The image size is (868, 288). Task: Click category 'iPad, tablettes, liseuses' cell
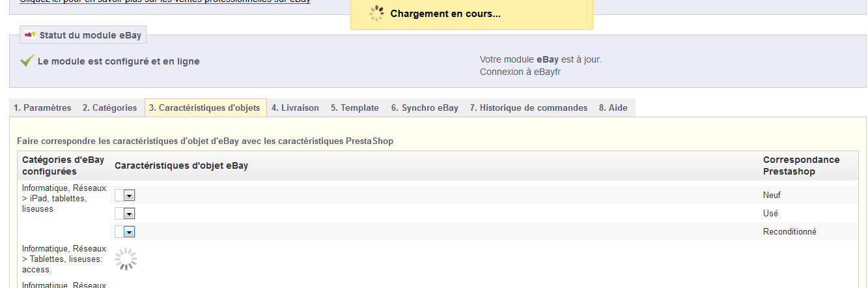64,199
